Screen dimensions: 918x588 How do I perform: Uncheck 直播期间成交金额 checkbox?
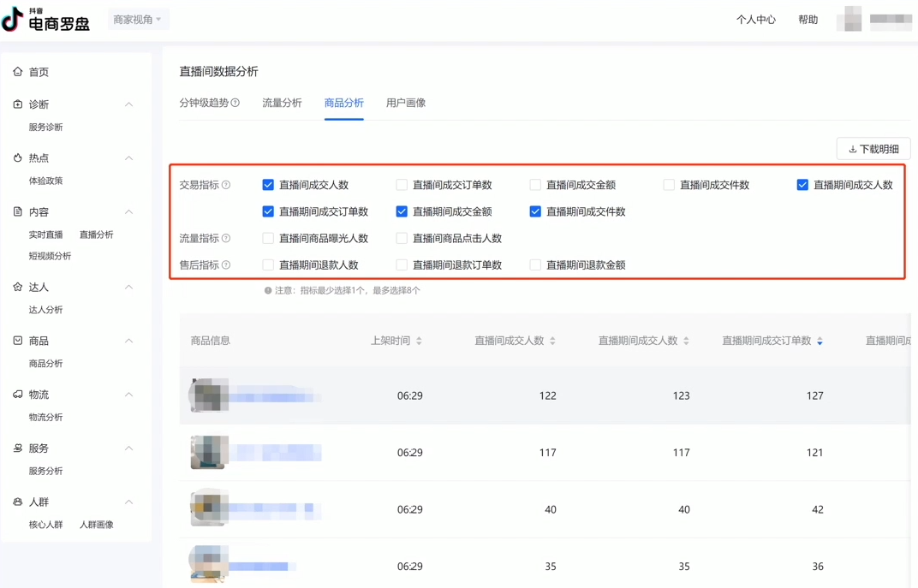click(x=402, y=211)
